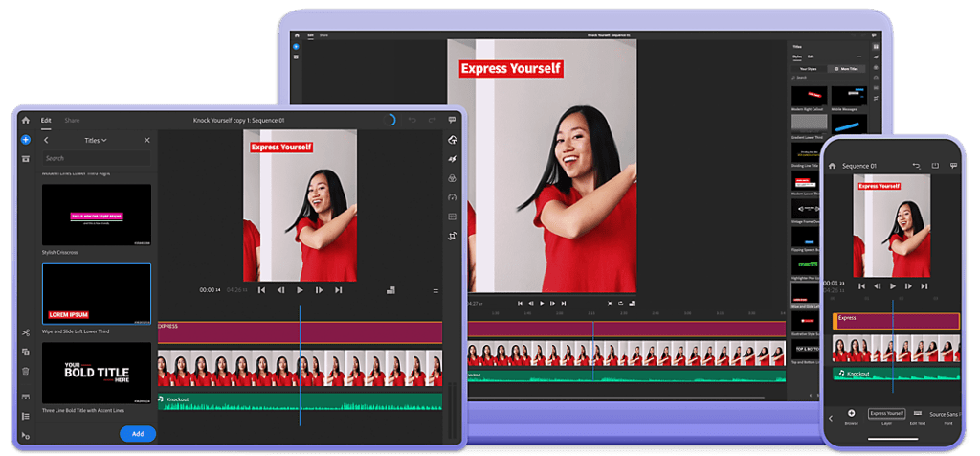Open the Edit tab on the tablet
The height and width of the screenshot is (456, 980).
[x=46, y=121]
